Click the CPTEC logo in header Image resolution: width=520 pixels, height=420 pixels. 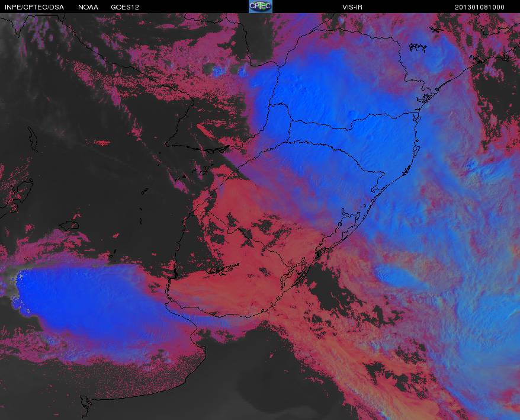261,7
